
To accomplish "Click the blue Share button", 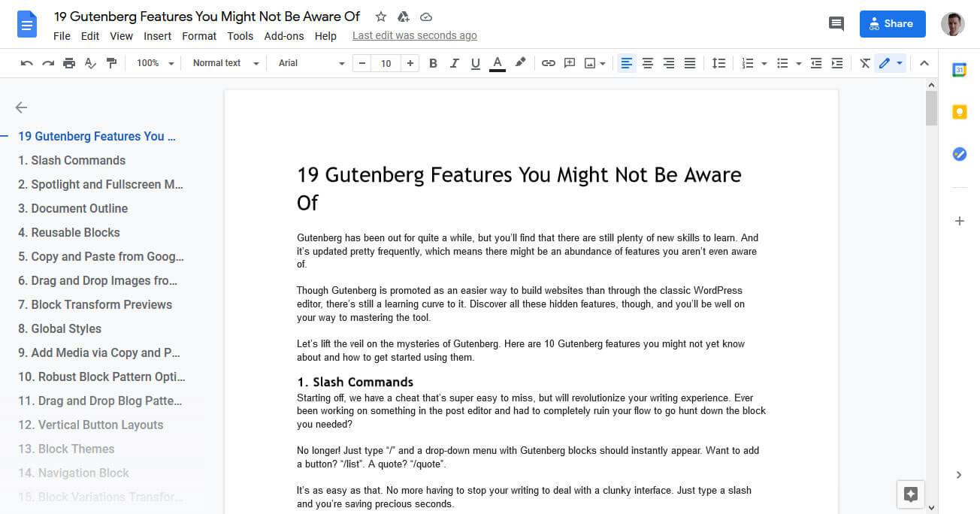I will click(x=893, y=24).
